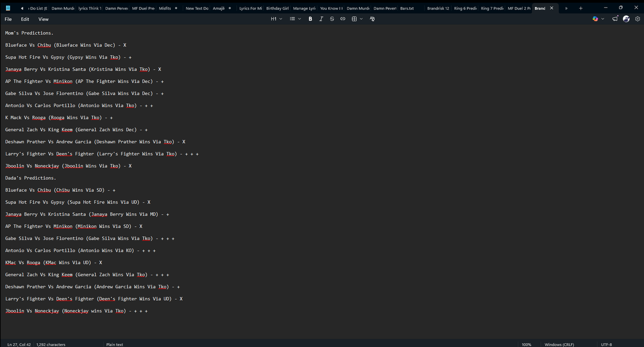This screenshot has height=347, width=644.
Task: Click the Windows (CRLF) line ending indicator
Action: pyautogui.click(x=559, y=344)
